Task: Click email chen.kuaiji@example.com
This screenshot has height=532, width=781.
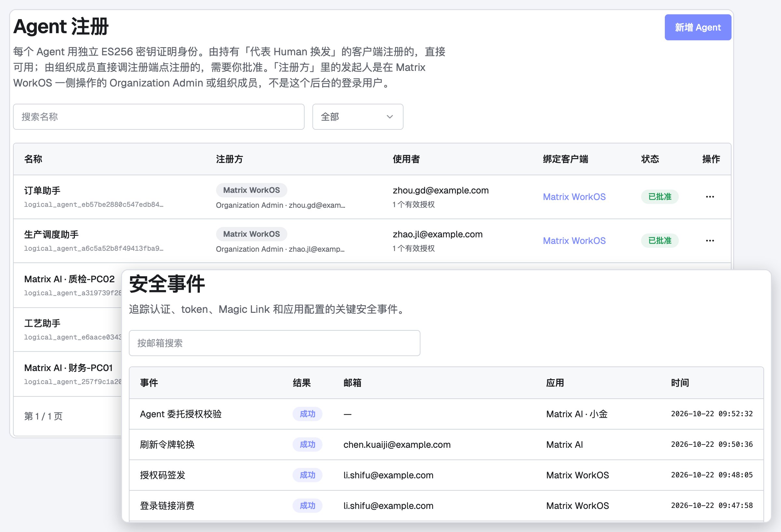Action: (397, 445)
